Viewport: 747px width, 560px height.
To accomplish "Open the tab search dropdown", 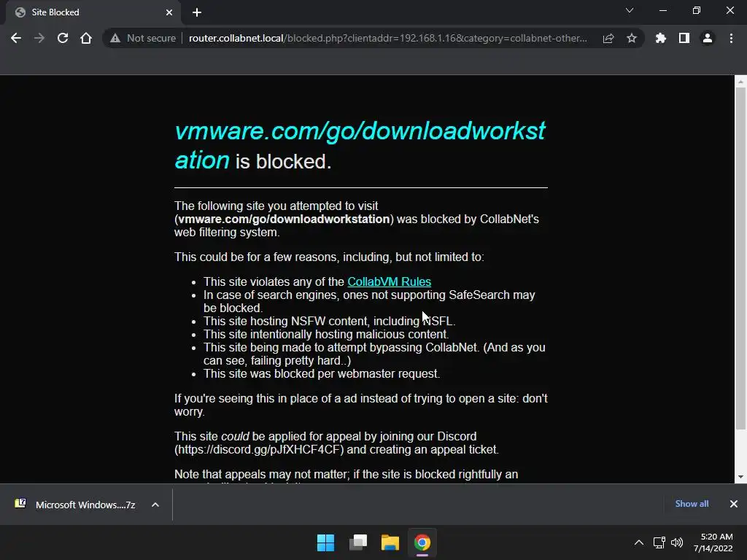I will (x=630, y=10).
